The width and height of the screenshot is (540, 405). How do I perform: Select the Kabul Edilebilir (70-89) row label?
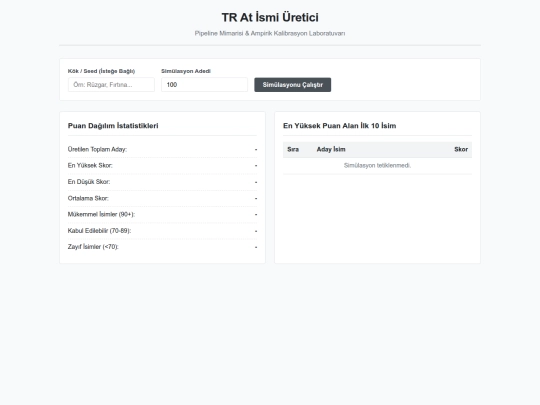click(x=100, y=230)
